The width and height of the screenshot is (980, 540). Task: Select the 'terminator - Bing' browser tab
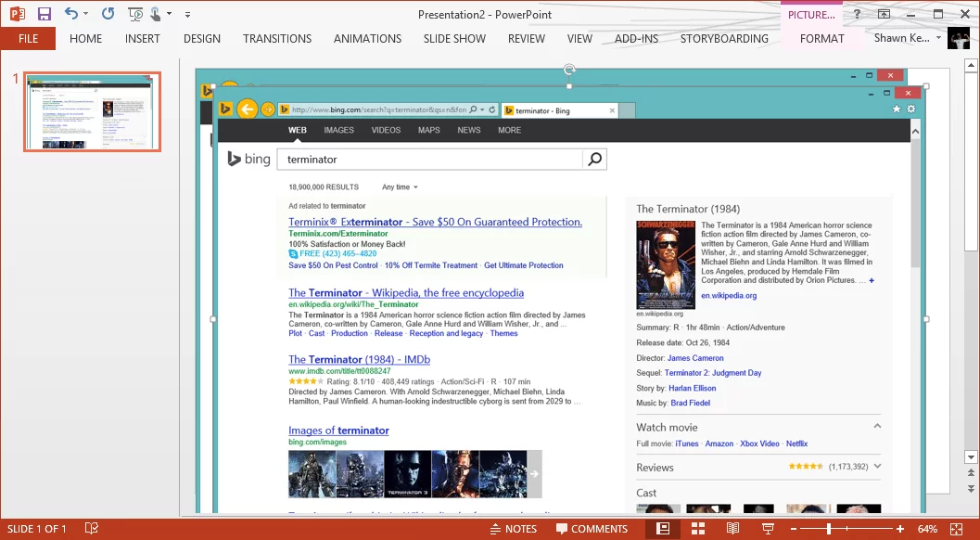559,110
